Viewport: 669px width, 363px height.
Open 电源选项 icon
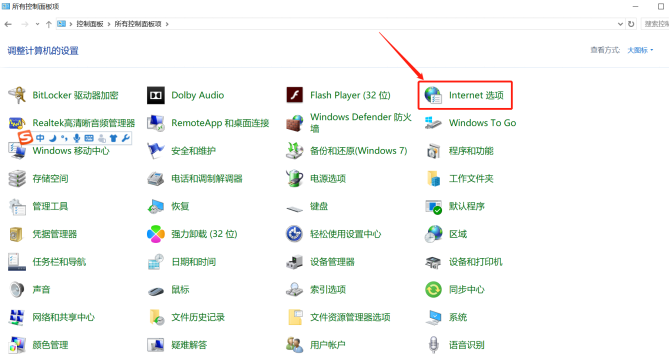pyautogui.click(x=294, y=178)
